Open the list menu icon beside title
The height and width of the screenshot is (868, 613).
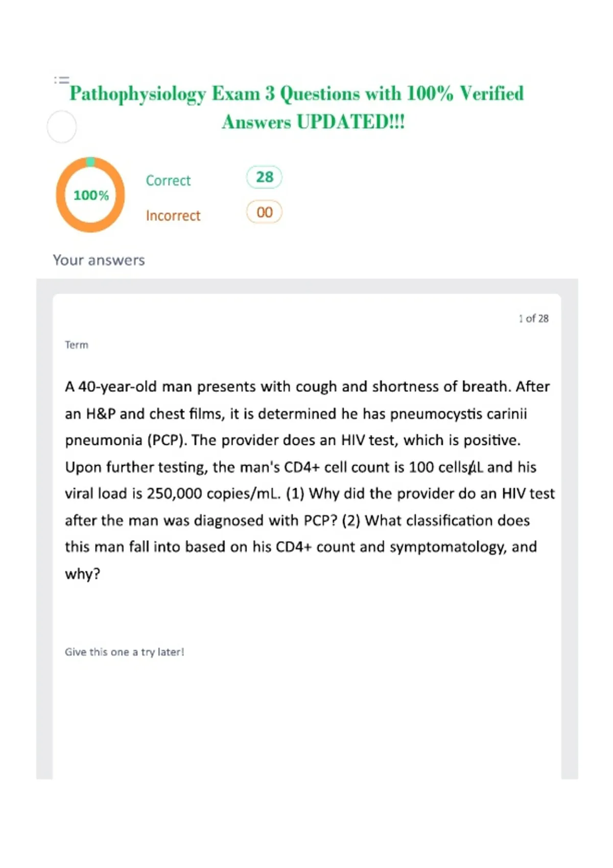(62, 80)
